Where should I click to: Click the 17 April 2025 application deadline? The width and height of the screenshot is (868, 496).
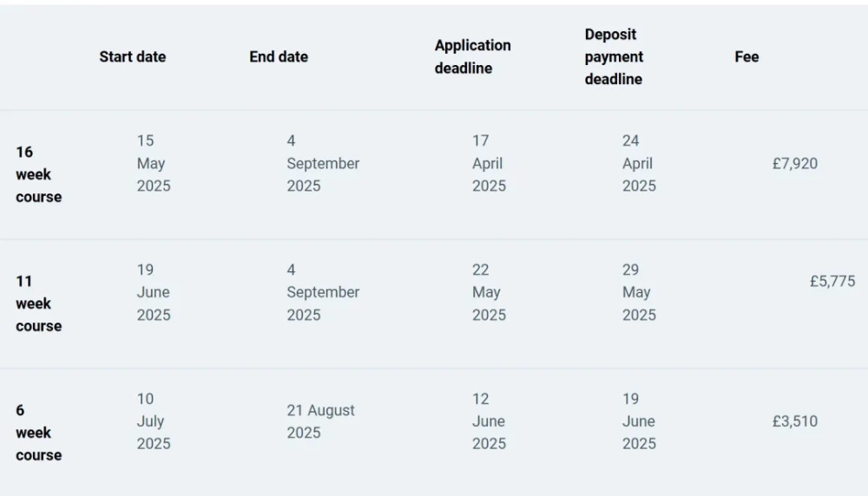tap(489, 163)
